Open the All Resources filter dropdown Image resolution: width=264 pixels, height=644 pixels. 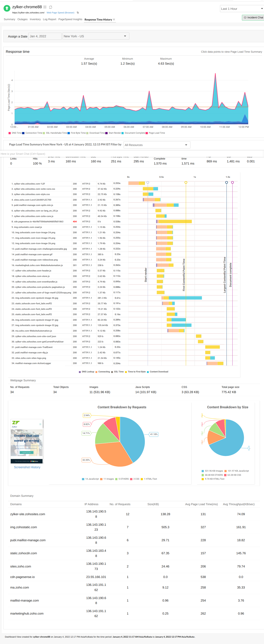[157, 145]
